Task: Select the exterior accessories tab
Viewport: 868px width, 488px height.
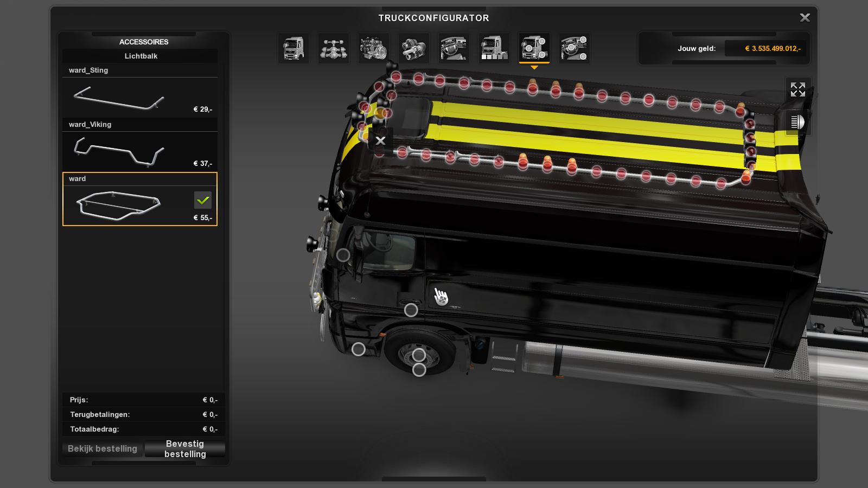Action: click(x=534, y=48)
